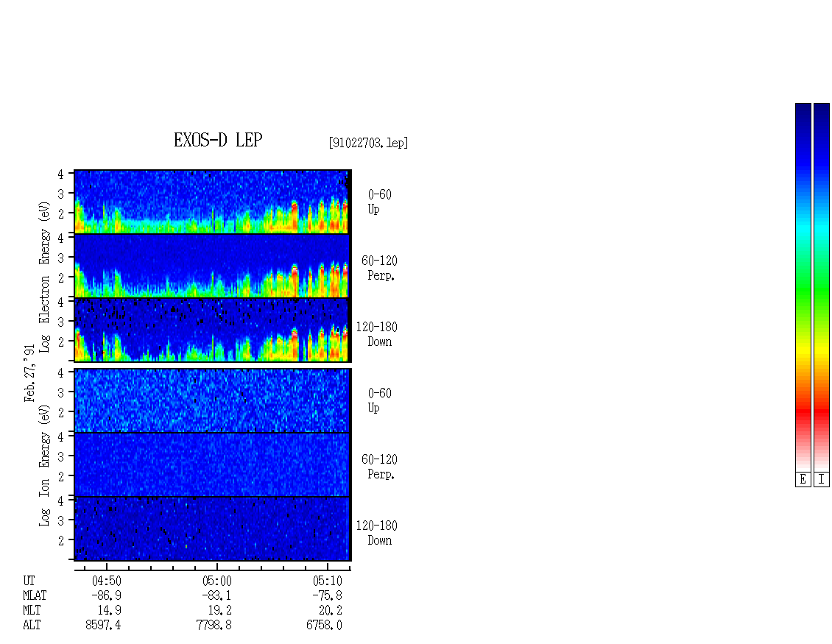The width and height of the screenshot is (832, 644).
Task: Click the MLAT value -83.1
Action: [216, 595]
